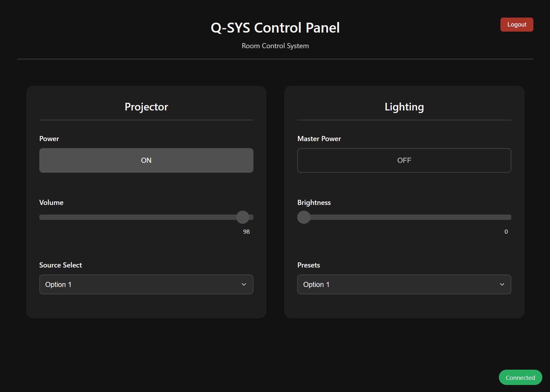
Task: Click the Volume value 98 readout
Action: pos(246,232)
